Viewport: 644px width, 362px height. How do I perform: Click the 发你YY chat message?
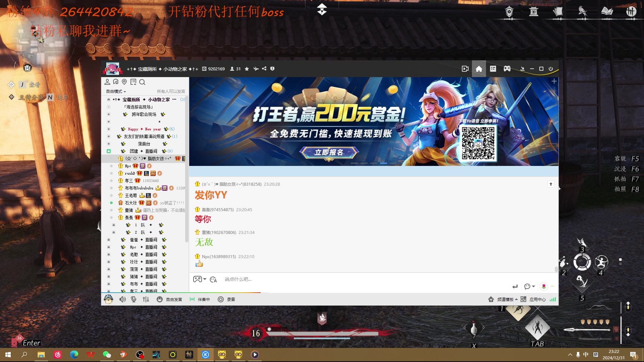point(211,195)
